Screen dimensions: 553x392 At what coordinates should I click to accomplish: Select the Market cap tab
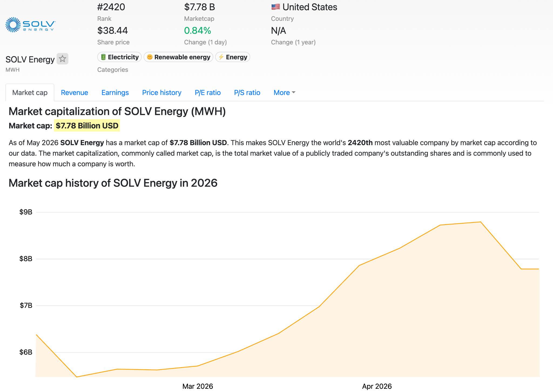click(x=30, y=93)
